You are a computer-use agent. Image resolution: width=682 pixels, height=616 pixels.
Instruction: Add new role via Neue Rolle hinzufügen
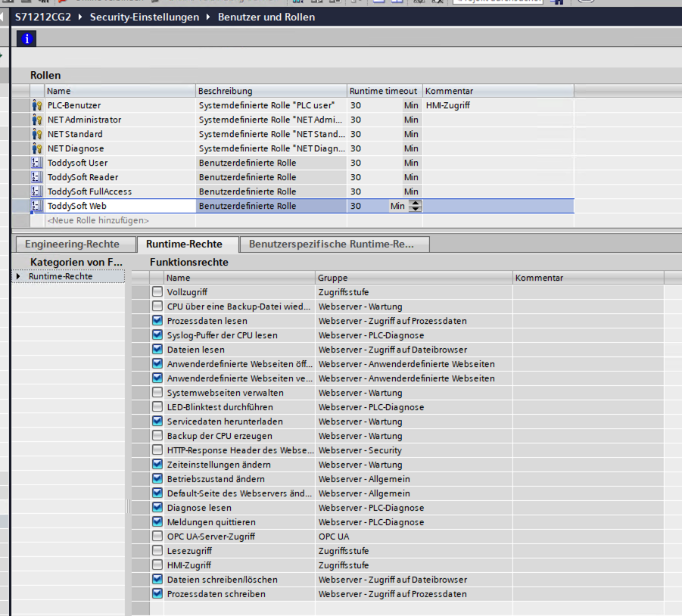(98, 220)
